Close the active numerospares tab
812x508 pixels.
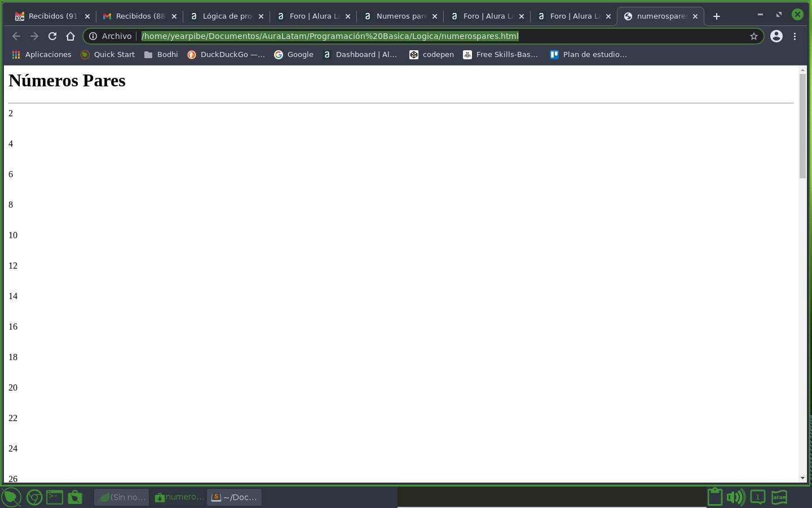[695, 16]
